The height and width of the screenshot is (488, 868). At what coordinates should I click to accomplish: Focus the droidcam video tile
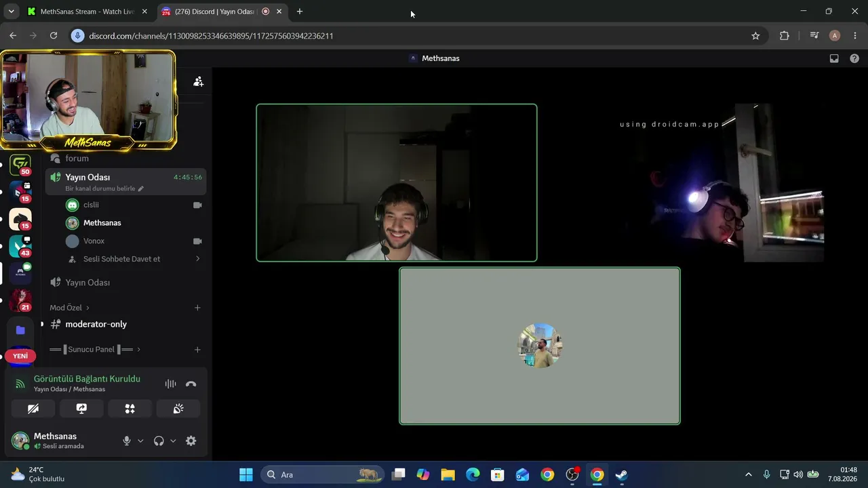pyautogui.click(x=684, y=182)
